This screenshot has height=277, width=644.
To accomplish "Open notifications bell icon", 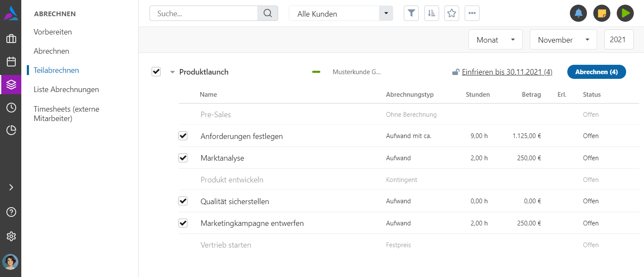I will click(578, 13).
